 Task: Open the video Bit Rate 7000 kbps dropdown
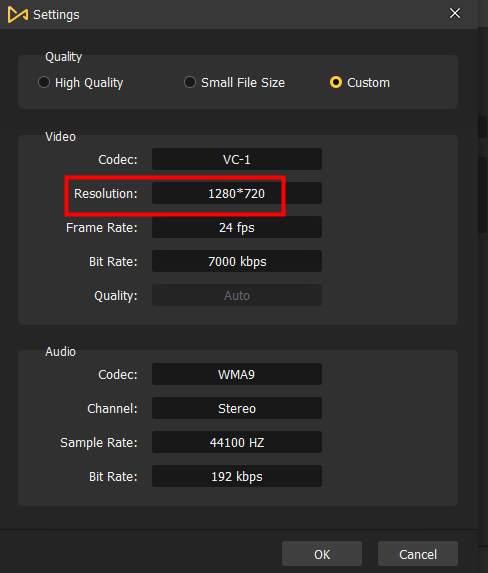pos(237,261)
